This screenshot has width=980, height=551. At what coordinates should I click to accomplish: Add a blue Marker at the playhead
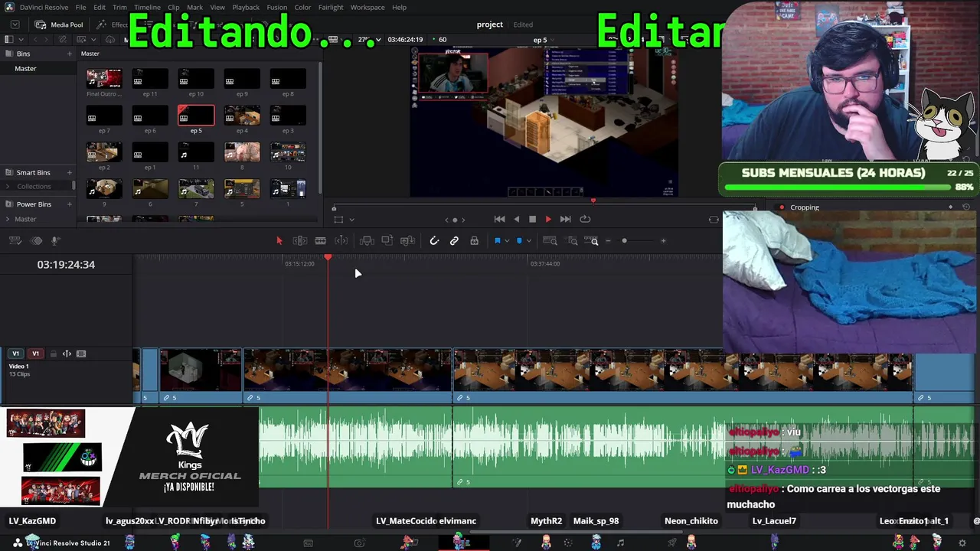[519, 241]
